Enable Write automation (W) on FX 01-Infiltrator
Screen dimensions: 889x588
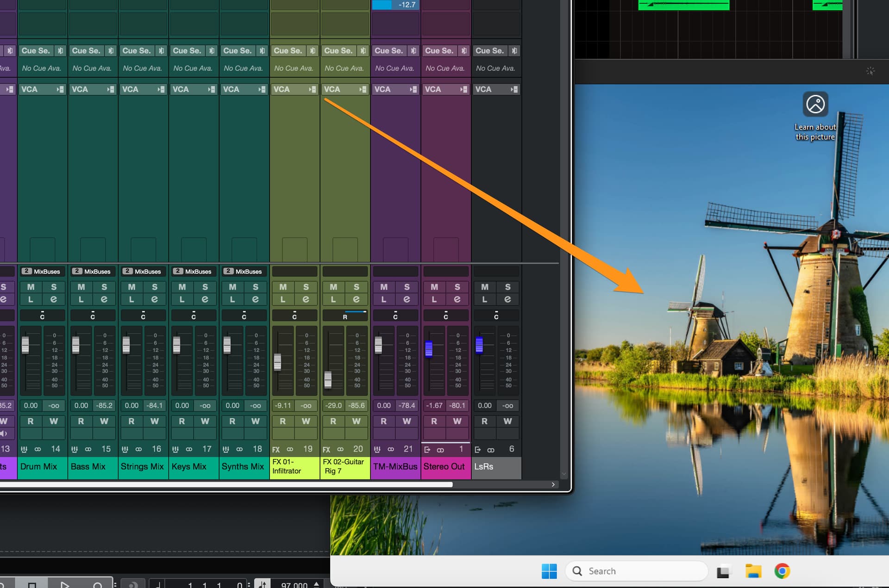(x=306, y=421)
